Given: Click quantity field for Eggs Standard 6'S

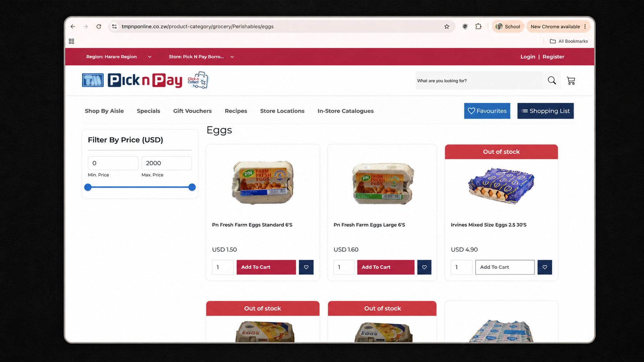Looking at the screenshot, I should click(x=223, y=267).
